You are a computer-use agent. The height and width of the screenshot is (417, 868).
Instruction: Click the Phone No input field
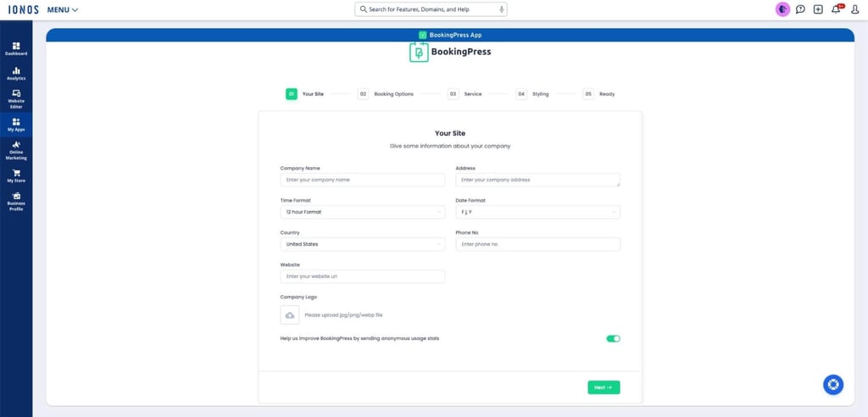[x=537, y=244]
